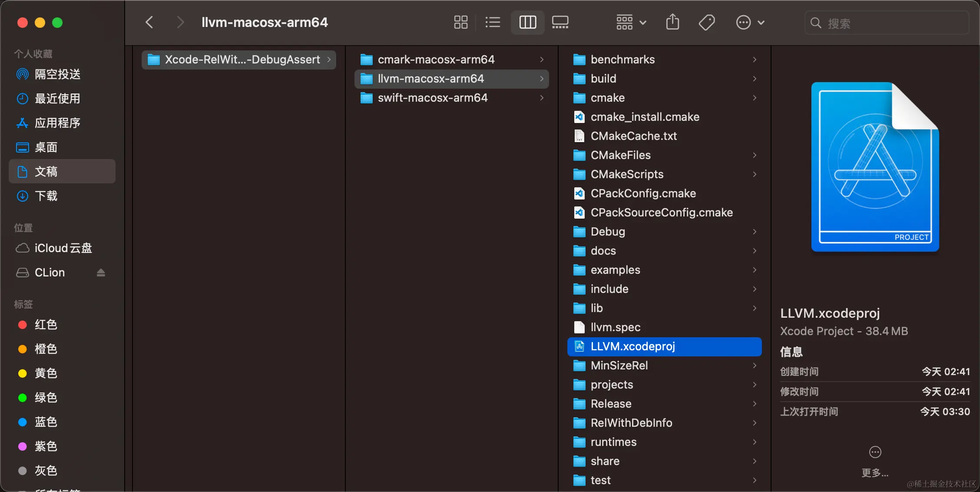Click 更多... in the preview pane
The image size is (980, 492).
(875, 462)
